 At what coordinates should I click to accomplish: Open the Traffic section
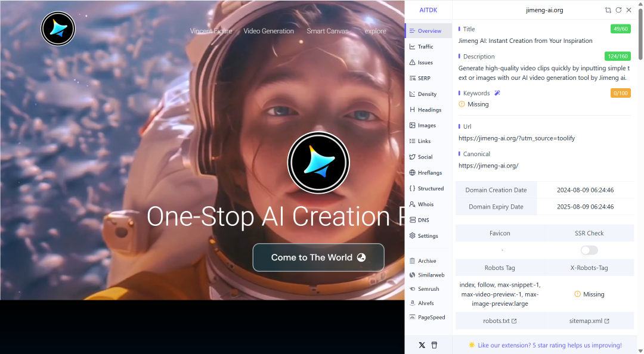(428, 46)
